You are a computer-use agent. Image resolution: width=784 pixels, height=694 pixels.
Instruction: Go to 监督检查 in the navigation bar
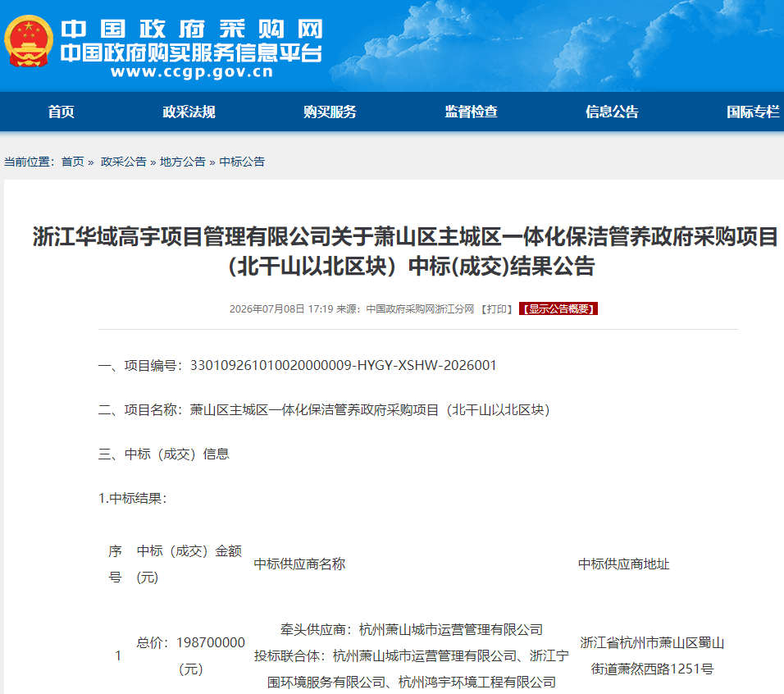471,112
